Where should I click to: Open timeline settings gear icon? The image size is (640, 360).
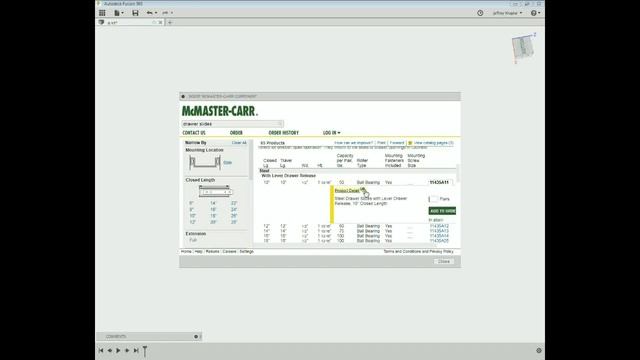539,351
